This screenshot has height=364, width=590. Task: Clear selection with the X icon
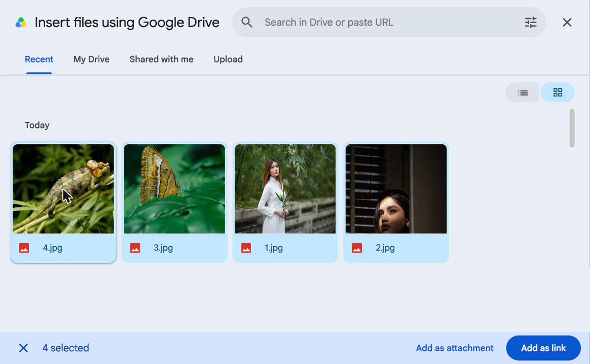click(x=23, y=348)
